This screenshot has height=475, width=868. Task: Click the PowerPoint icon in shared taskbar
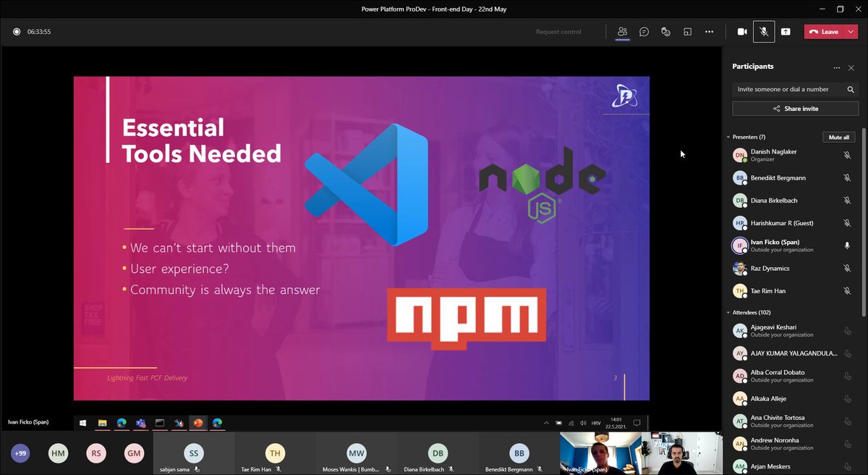198,422
